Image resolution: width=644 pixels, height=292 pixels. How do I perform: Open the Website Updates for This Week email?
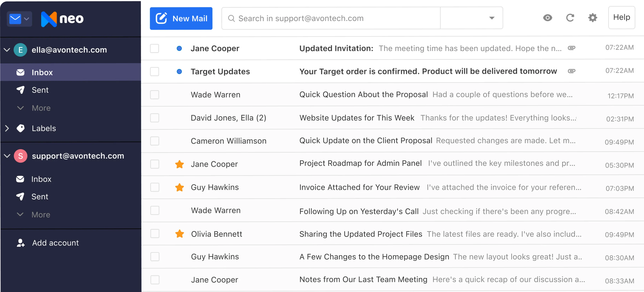[392, 118]
